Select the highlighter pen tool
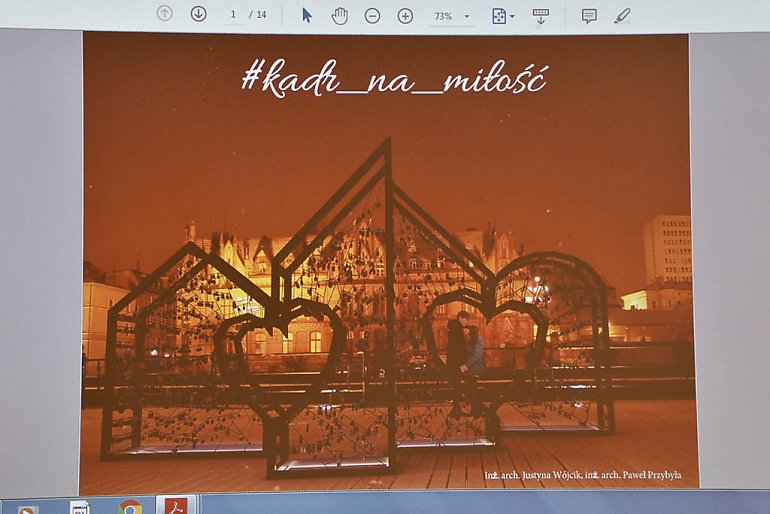 (x=622, y=16)
